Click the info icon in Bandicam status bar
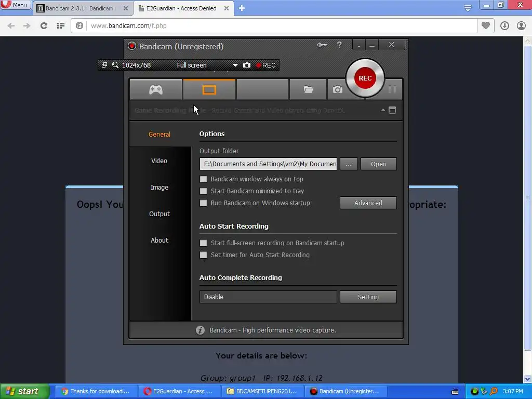This screenshot has height=399, width=532. pyautogui.click(x=200, y=330)
